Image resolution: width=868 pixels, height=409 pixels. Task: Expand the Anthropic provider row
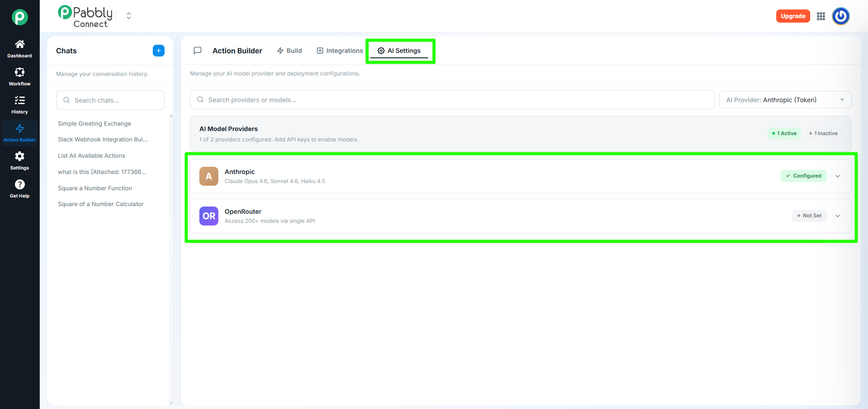pyautogui.click(x=838, y=176)
